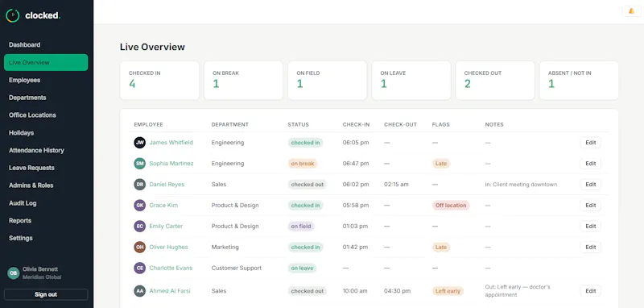Viewport: 644px width, 308px height.
Task: Open Leave Requests page
Action: click(x=46, y=168)
